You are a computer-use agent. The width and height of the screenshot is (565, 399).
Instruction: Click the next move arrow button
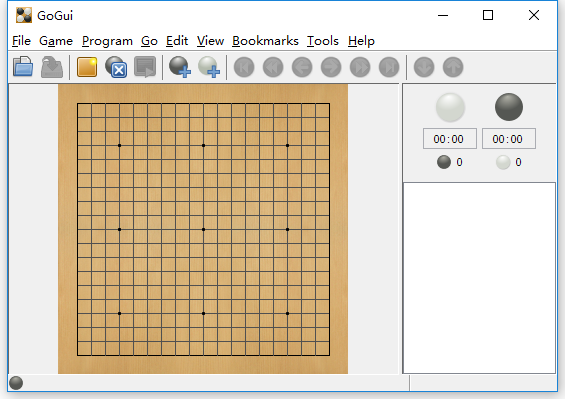(331, 67)
